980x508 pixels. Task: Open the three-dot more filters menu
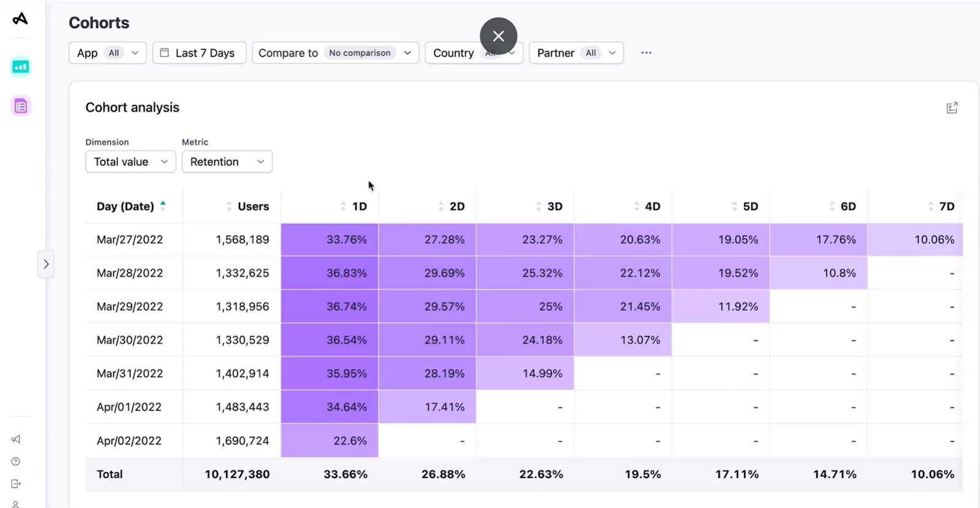point(646,53)
